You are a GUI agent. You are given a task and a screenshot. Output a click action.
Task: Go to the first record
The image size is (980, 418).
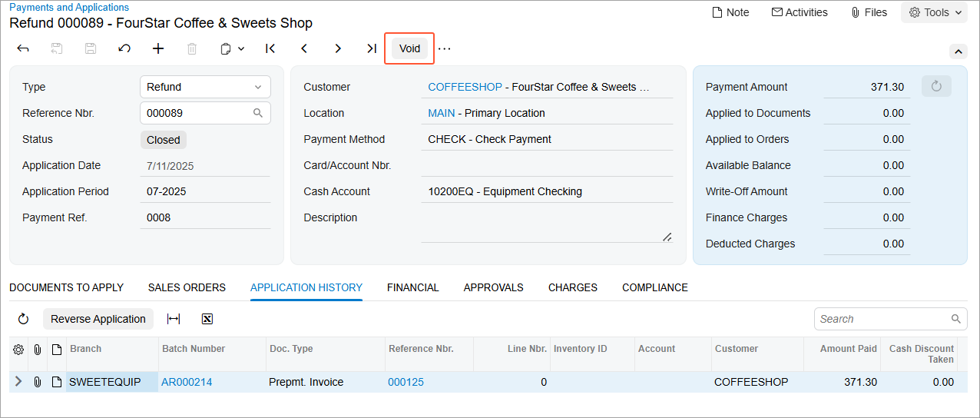coord(270,48)
